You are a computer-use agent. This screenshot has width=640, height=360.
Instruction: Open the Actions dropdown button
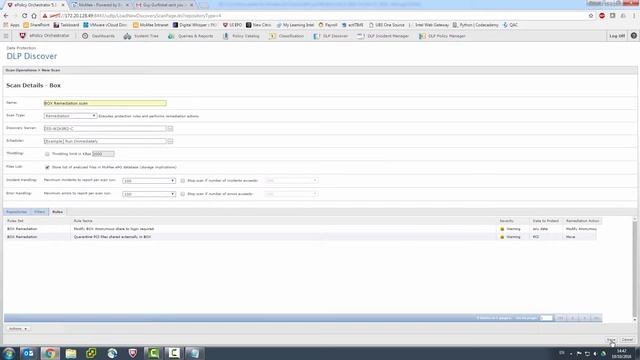18,329
